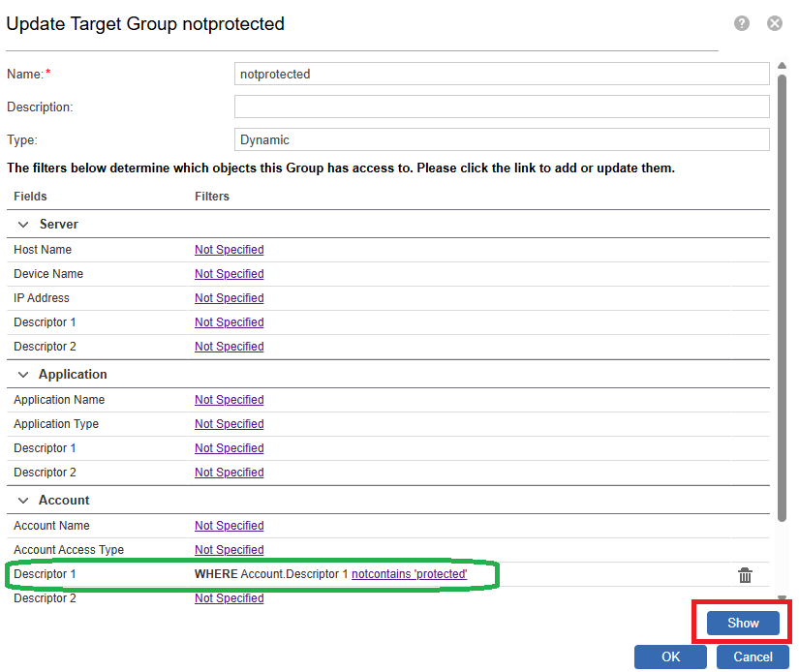799x672 pixels.
Task: Edit the IP Address filter
Action: pyautogui.click(x=229, y=298)
